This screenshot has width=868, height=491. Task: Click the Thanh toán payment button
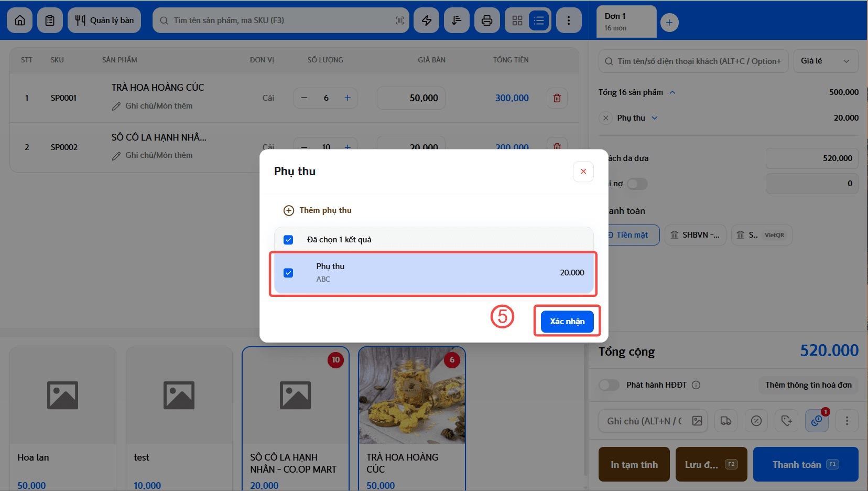(x=806, y=464)
